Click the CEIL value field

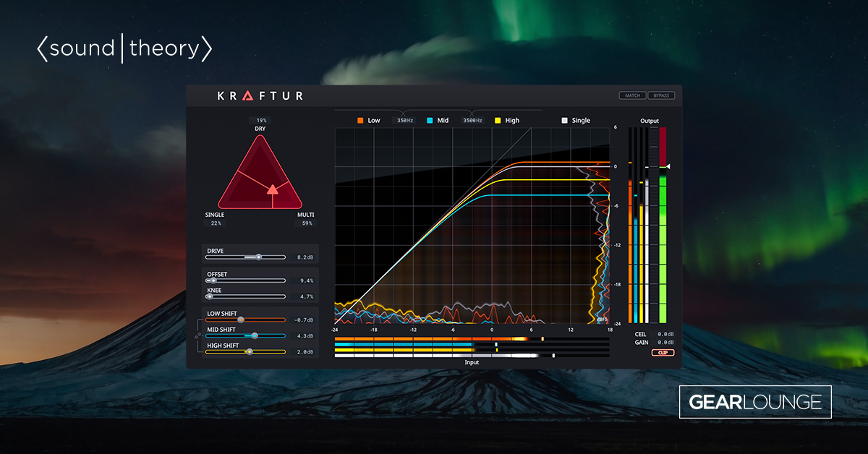(665, 334)
